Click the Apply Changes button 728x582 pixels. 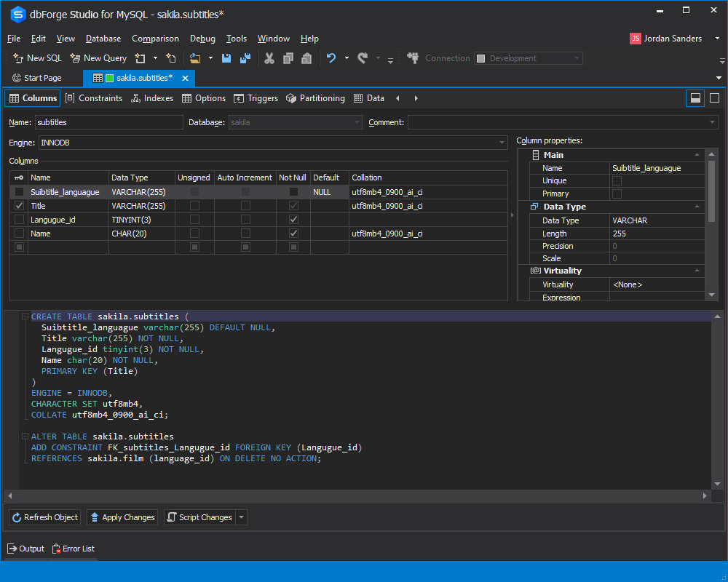122,517
